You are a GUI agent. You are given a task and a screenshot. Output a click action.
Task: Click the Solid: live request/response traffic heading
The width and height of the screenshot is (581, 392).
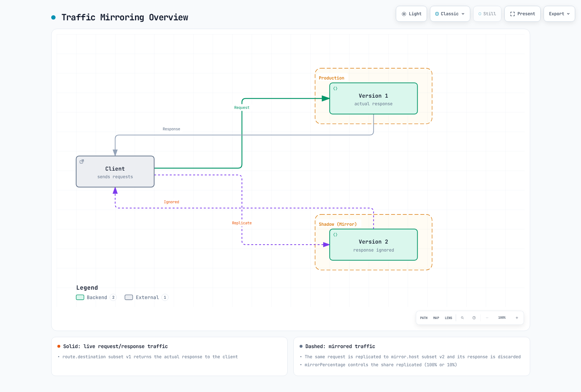point(115,347)
